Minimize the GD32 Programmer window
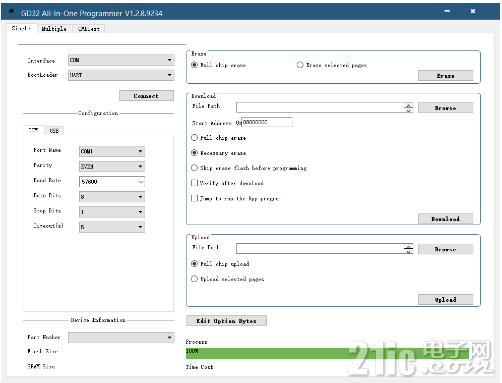Image resolution: width=502 pixels, height=383 pixels. click(447, 11)
